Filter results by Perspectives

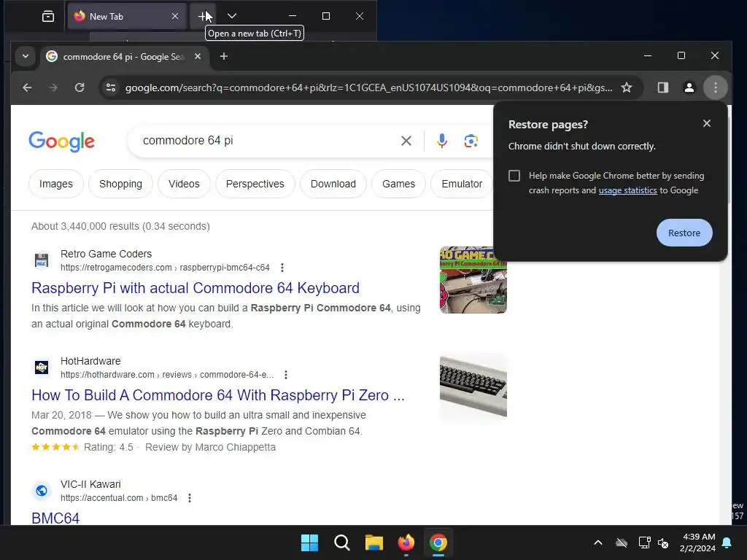click(x=255, y=184)
